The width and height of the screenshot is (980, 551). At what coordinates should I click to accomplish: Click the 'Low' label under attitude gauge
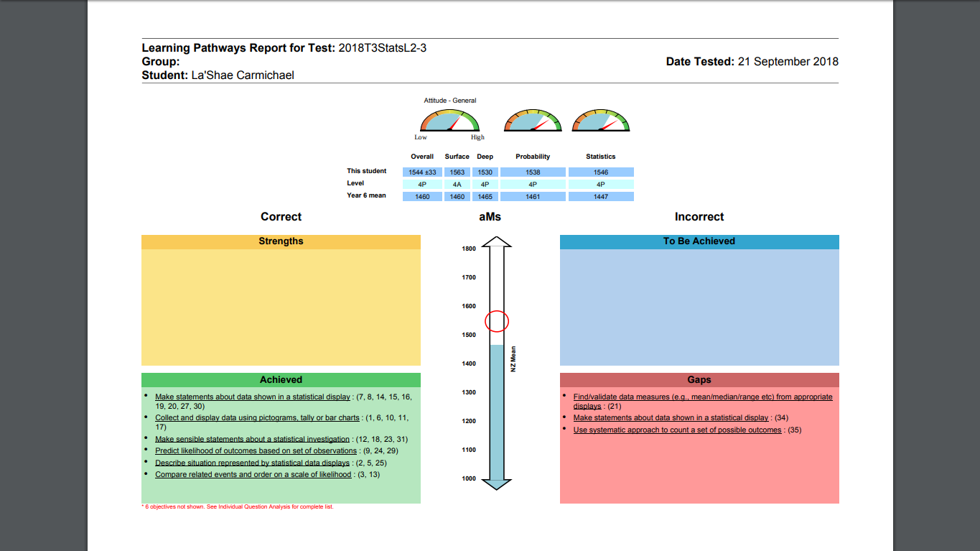[x=421, y=137]
